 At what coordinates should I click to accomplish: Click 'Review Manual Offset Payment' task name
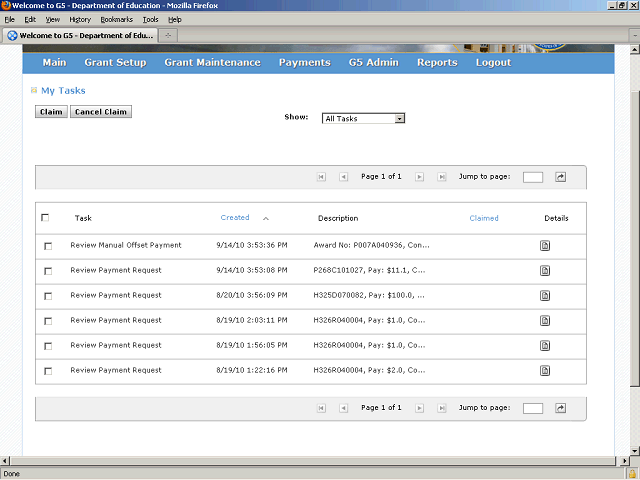pyautogui.click(x=126, y=245)
